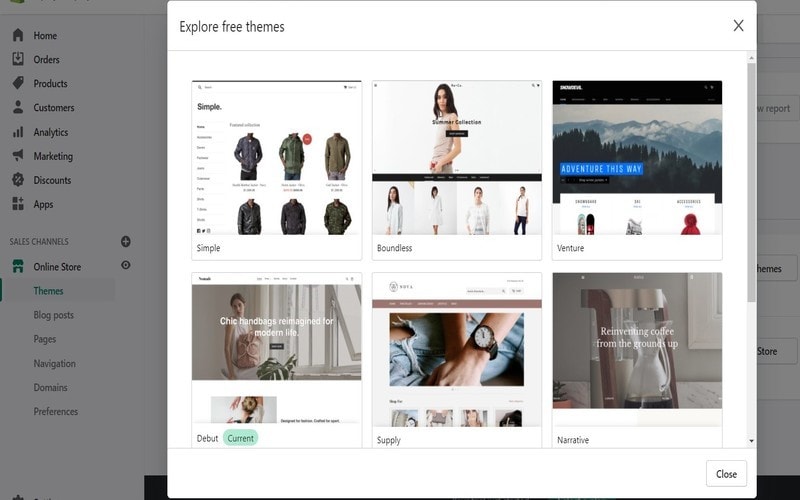Image resolution: width=800 pixels, height=500 pixels.
Task: Open Apps section
Action: [43, 205]
